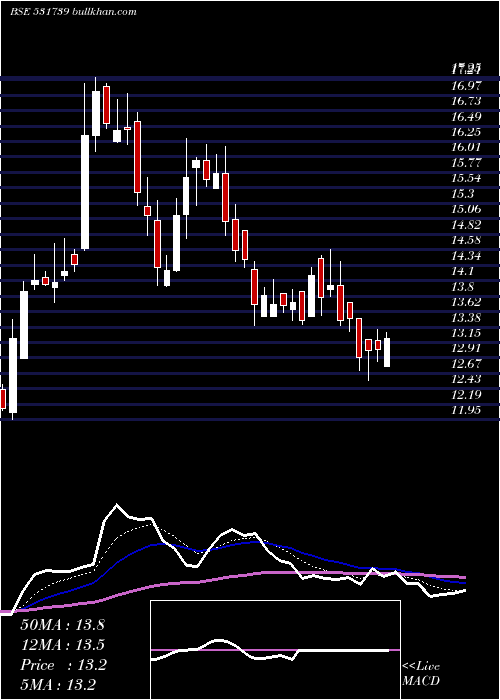Click the 14.82 price axis label
The width and height of the screenshot is (500, 700).
coord(467,224)
